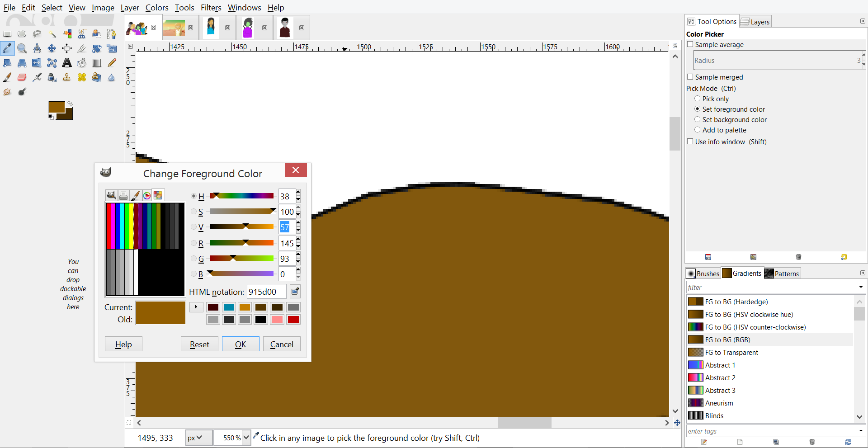The height and width of the screenshot is (448, 868).
Task: Select the R red channel radio button
Action: coord(193,243)
